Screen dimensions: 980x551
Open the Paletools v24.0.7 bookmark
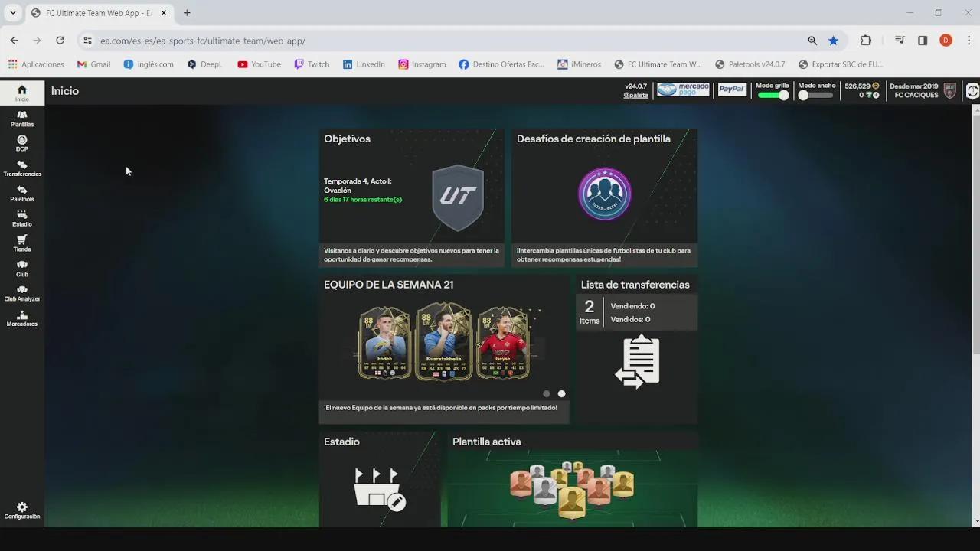[750, 64]
